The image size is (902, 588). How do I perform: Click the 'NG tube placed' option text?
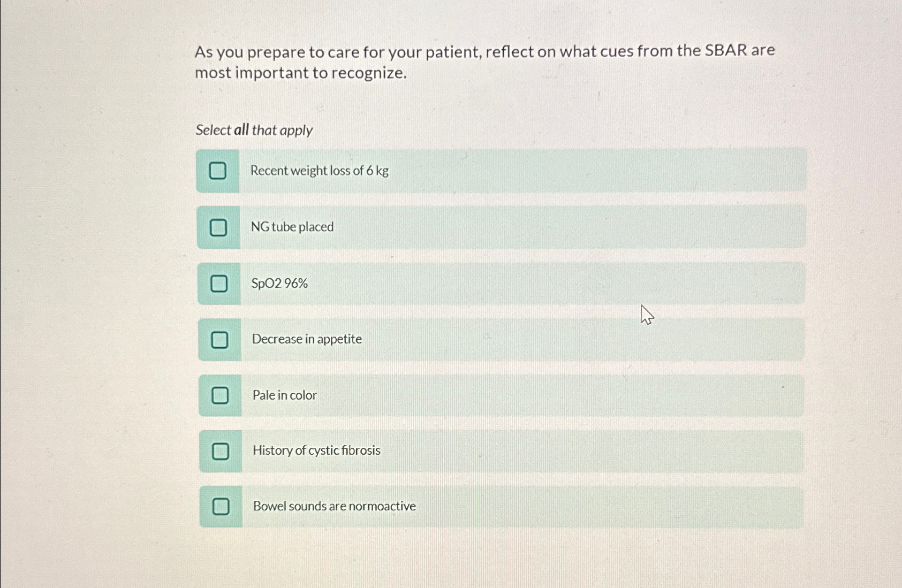[292, 227]
